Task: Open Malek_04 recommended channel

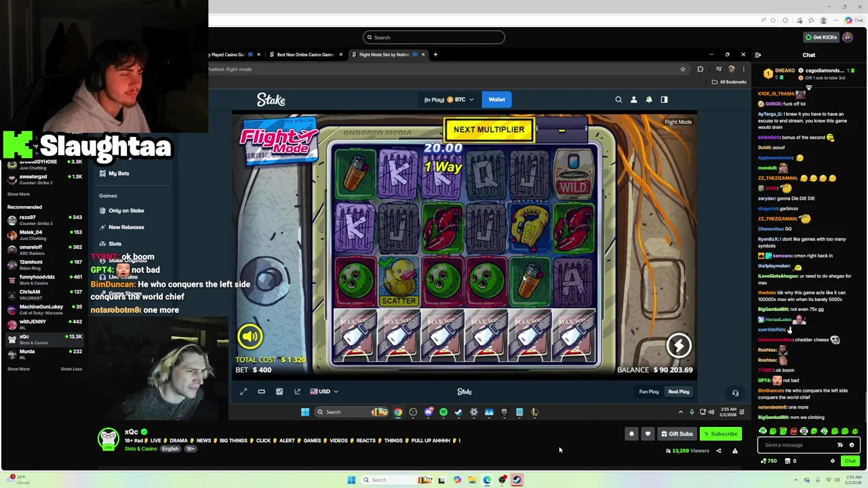Action: pyautogui.click(x=45, y=235)
